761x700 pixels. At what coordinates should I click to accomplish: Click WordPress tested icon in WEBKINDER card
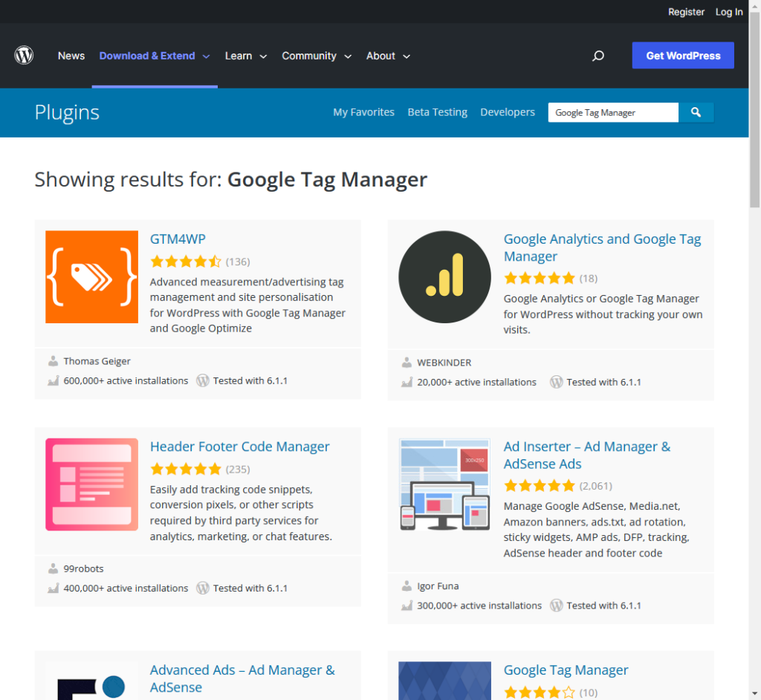pos(556,382)
